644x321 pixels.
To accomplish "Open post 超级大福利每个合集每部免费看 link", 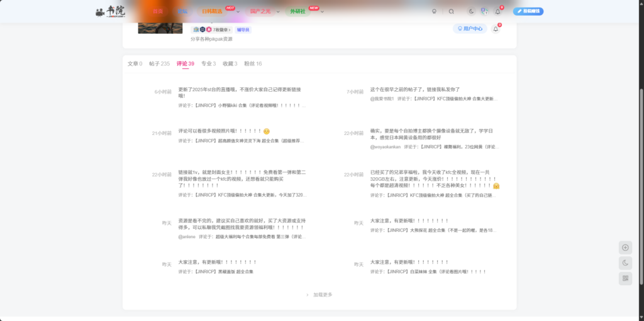I will tap(261, 237).
